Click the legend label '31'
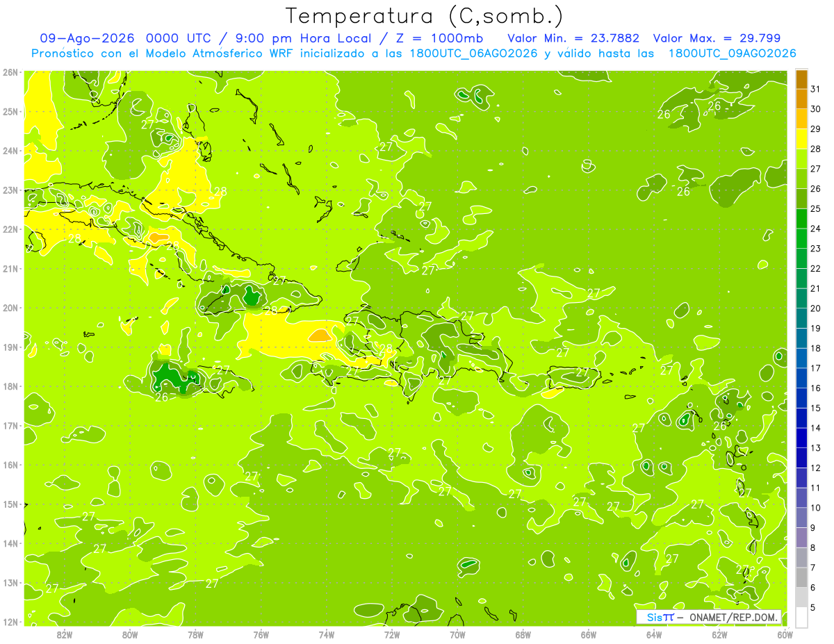Screen dimensions: 834x644 816,89
